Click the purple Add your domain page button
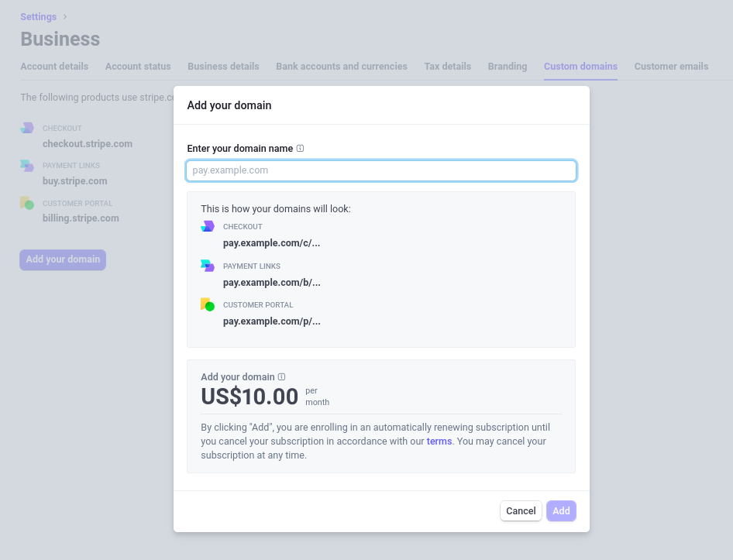 pyautogui.click(x=63, y=259)
